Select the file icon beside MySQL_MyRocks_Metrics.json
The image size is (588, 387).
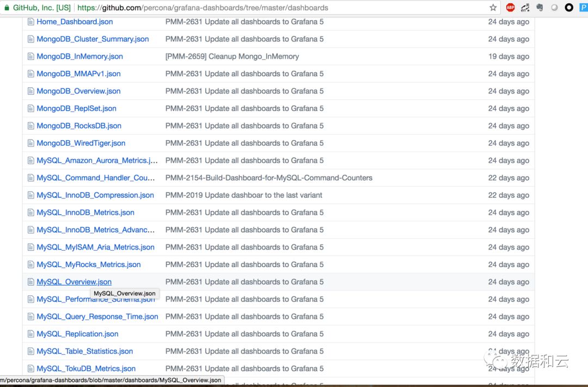pos(30,264)
